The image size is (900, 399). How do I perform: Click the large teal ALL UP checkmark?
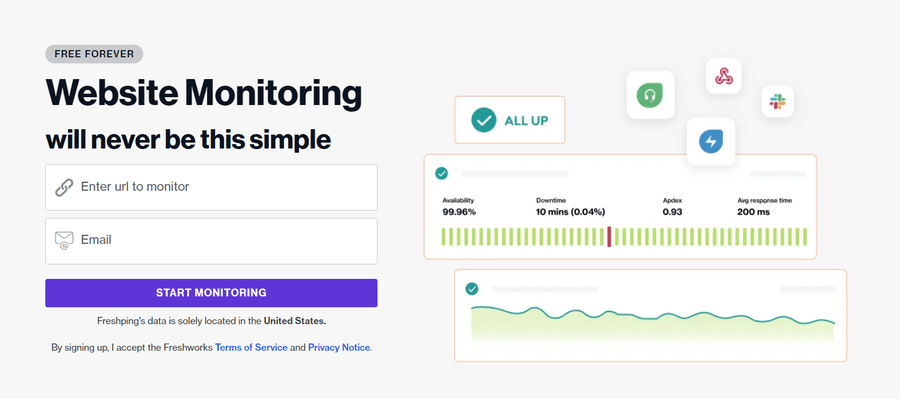(484, 121)
